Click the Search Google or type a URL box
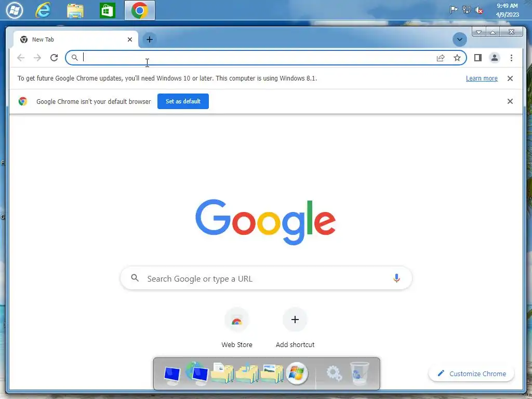This screenshot has height=399, width=532. 266,278
